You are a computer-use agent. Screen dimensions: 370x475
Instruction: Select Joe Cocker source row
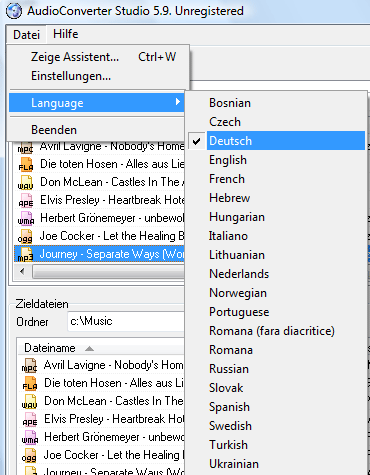coord(99,236)
